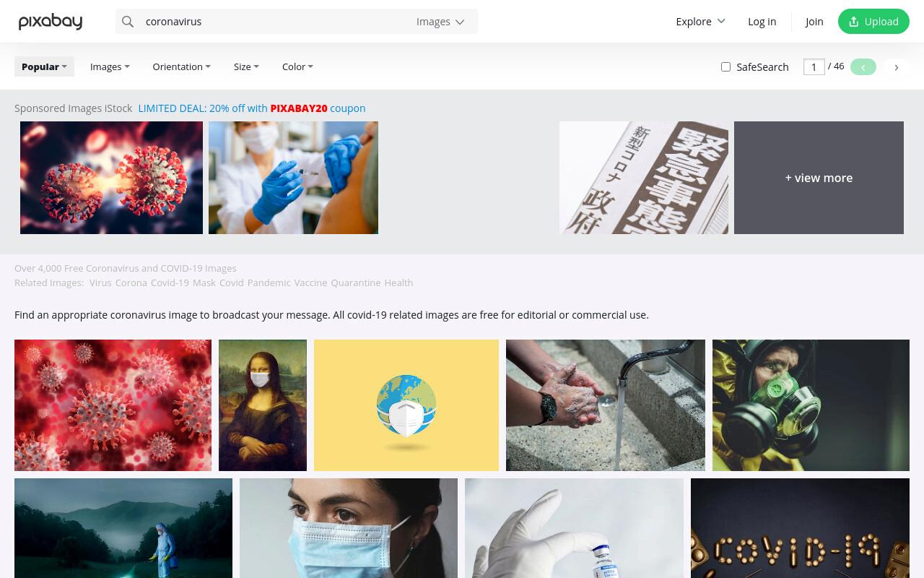Go to previous results page arrow
This screenshot has width=924, height=578.
click(863, 67)
